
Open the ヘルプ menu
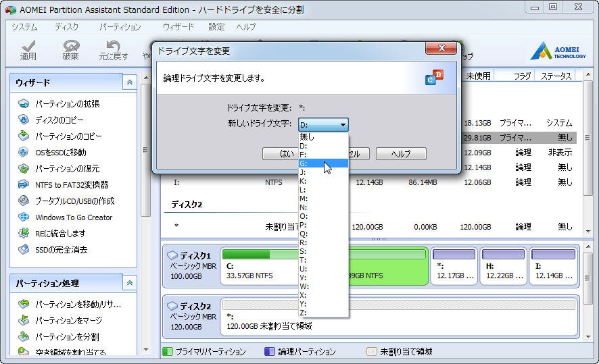[246, 27]
